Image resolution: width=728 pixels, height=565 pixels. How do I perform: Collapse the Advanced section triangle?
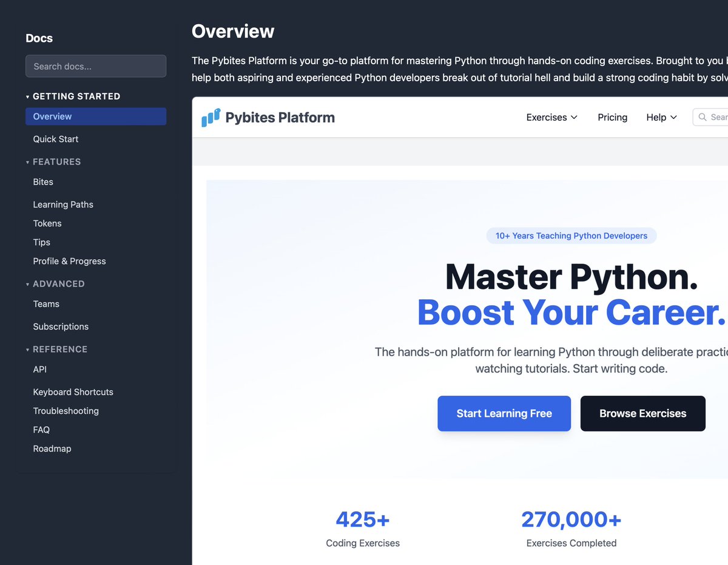point(27,284)
